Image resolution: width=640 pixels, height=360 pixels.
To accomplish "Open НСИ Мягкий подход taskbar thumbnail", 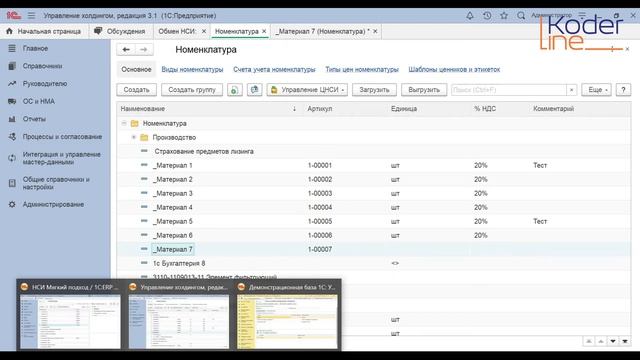I will (70, 315).
